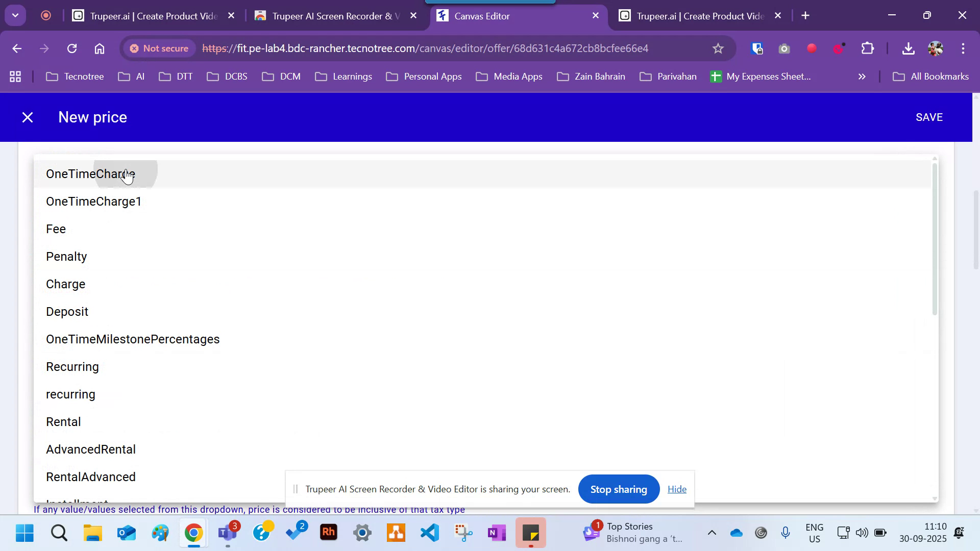Open OneNote from the taskbar

[497, 533]
